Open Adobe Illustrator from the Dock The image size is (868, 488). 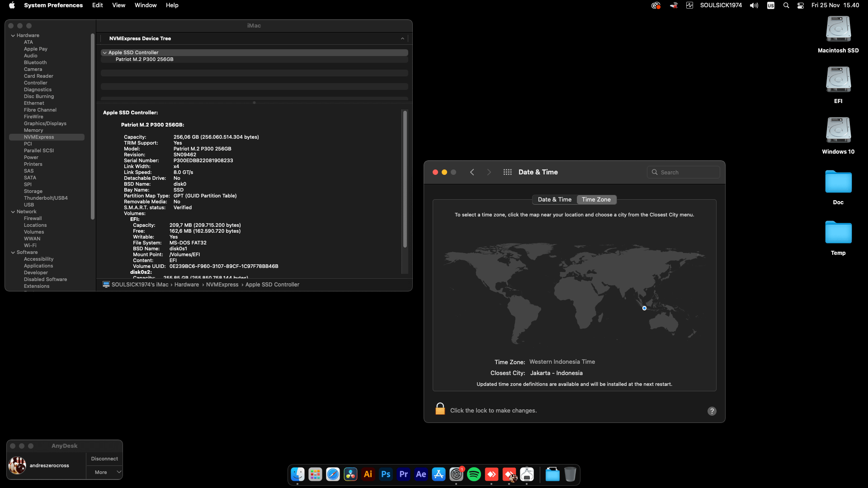(x=368, y=474)
